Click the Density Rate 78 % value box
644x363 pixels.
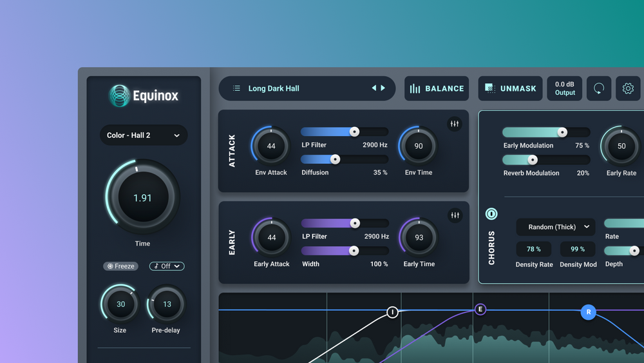[533, 249]
